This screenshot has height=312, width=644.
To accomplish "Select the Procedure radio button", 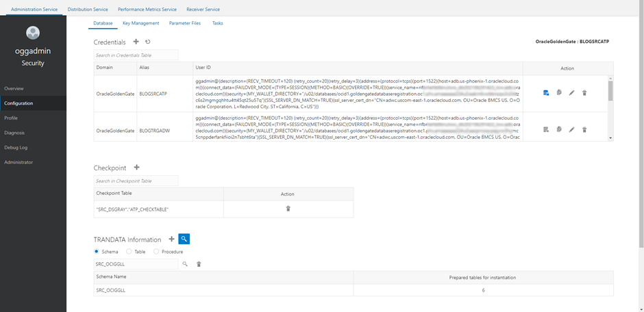I will 156,251.
